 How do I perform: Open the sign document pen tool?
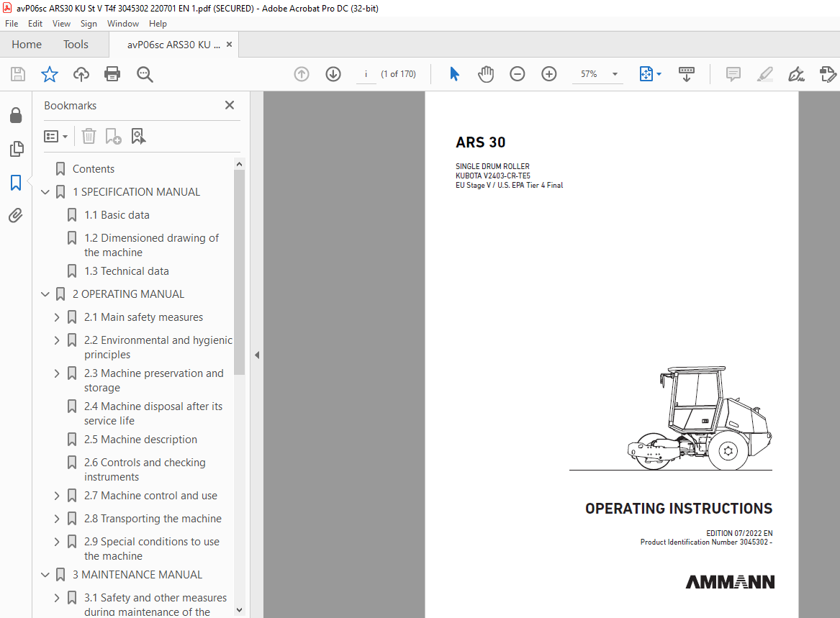(x=797, y=74)
